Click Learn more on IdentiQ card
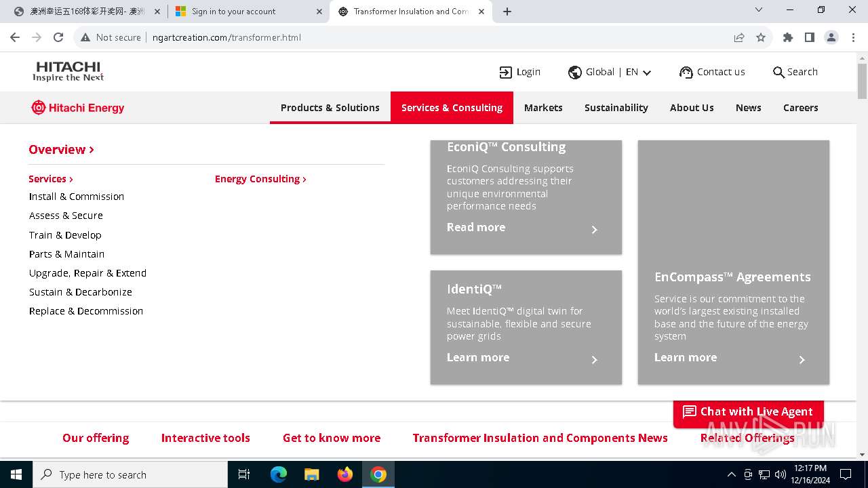 coord(478,357)
